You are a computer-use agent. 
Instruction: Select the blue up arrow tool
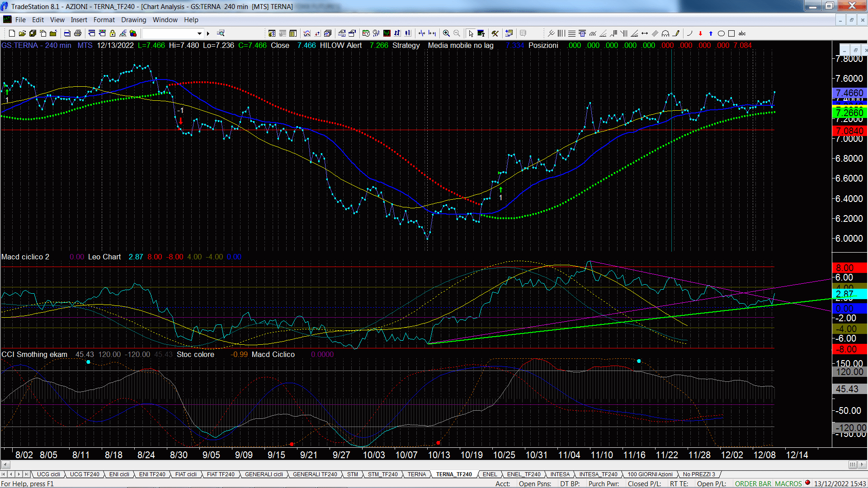coord(711,33)
